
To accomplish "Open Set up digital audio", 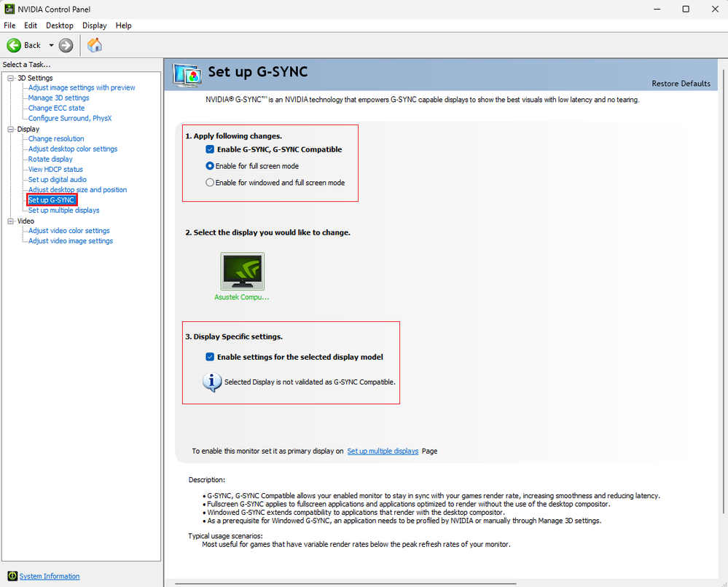I will (x=58, y=180).
